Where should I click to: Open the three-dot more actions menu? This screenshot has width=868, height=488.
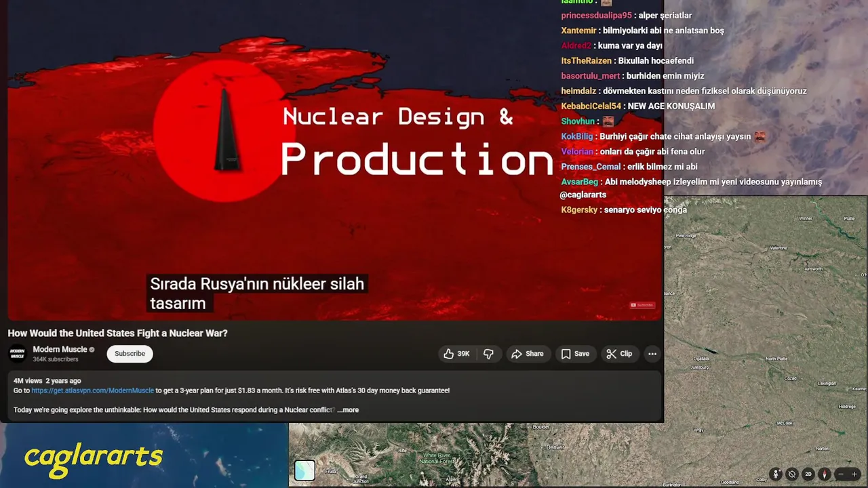652,354
